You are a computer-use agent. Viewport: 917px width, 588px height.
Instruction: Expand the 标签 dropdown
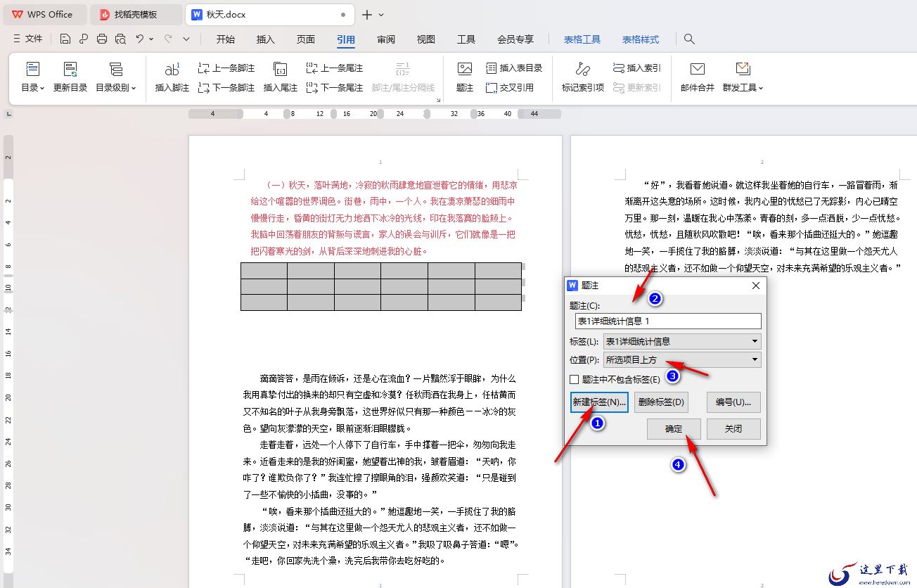[755, 342]
